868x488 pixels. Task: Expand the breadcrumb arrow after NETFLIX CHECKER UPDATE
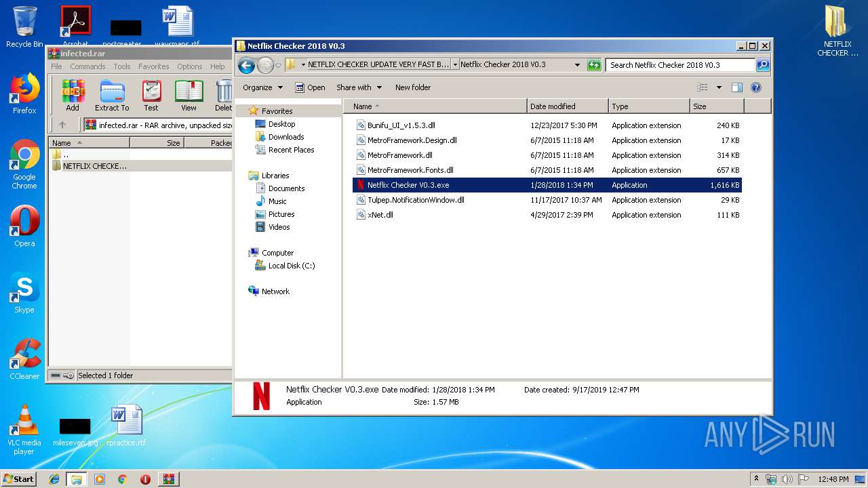coord(455,65)
